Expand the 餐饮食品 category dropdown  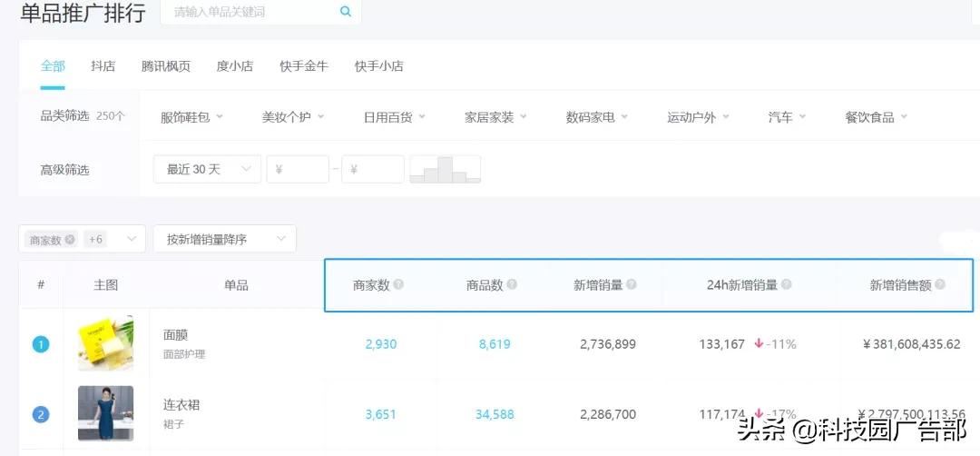click(877, 117)
